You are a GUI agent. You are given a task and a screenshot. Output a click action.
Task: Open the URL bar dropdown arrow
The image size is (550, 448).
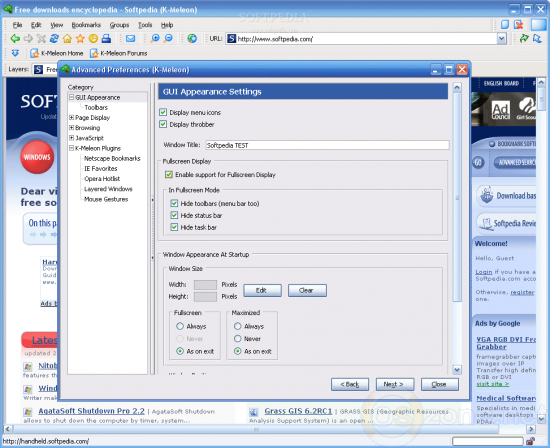502,39
